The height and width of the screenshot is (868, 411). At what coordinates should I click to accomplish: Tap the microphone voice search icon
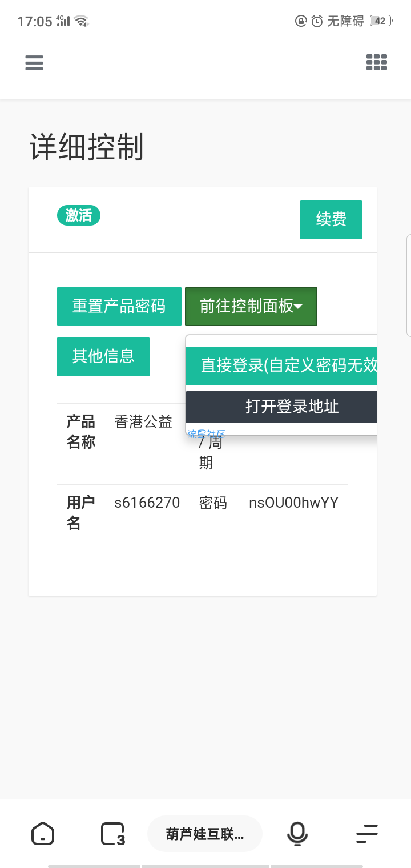(x=297, y=834)
